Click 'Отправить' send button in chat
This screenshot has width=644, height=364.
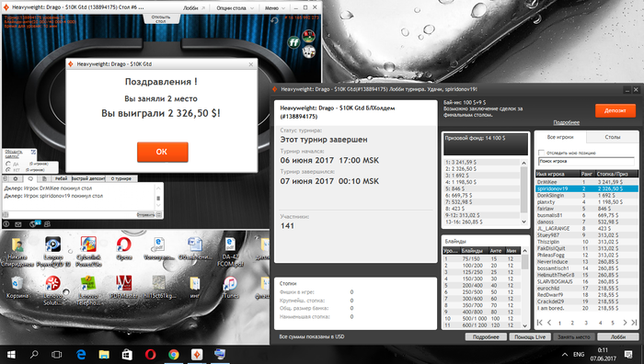pos(145,214)
